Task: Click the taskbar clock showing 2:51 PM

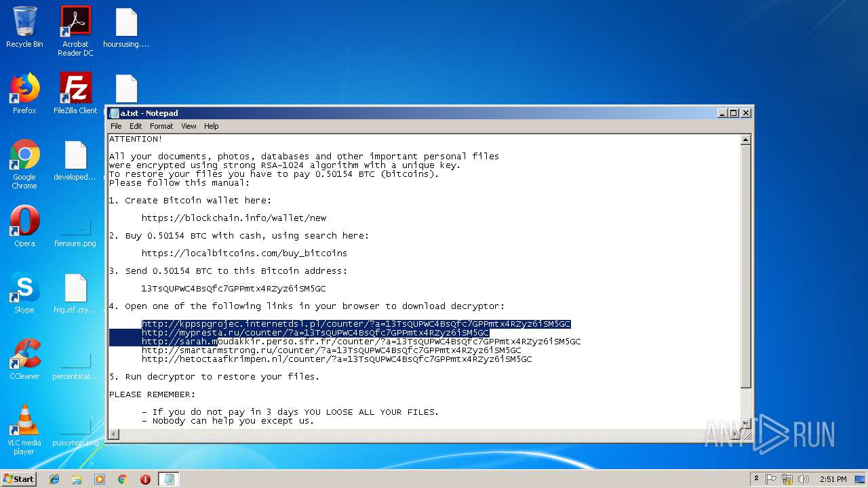Action: (x=833, y=479)
